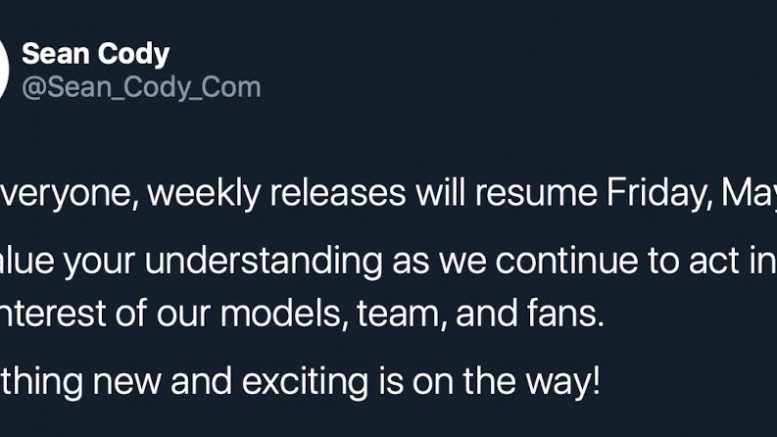Click the @Sean_Cody_Com handle
This screenshot has height=437, width=777.
[x=140, y=87]
